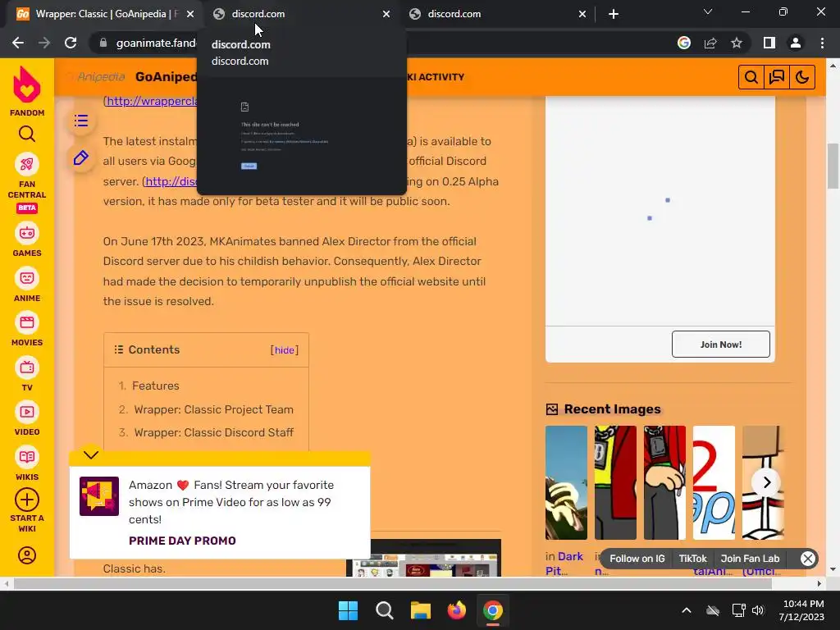
Task: Reload the page with refresh icon
Action: (x=71, y=43)
